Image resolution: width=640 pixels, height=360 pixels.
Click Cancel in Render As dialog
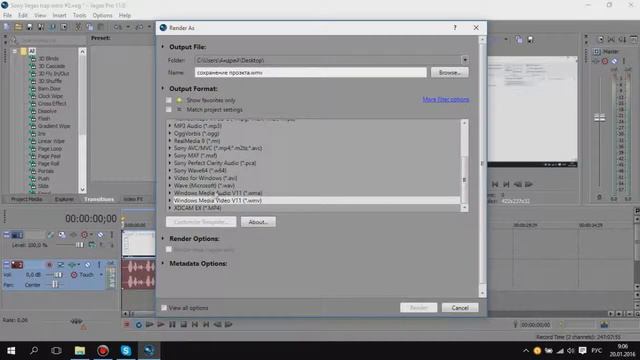tap(460, 308)
